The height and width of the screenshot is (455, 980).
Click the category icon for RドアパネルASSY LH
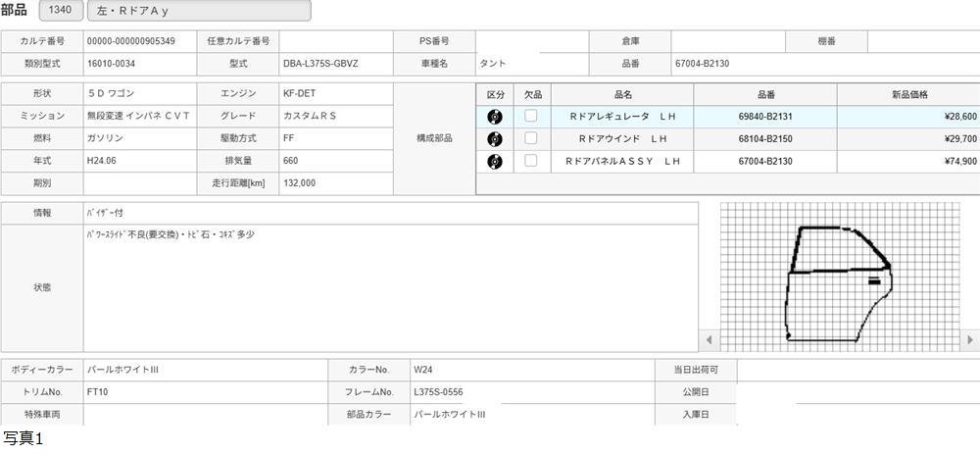coord(495,162)
